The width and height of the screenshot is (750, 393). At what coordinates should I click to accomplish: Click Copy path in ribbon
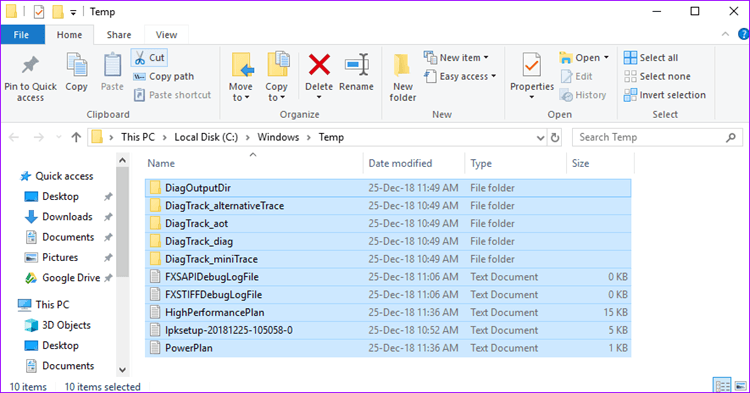coord(164,76)
